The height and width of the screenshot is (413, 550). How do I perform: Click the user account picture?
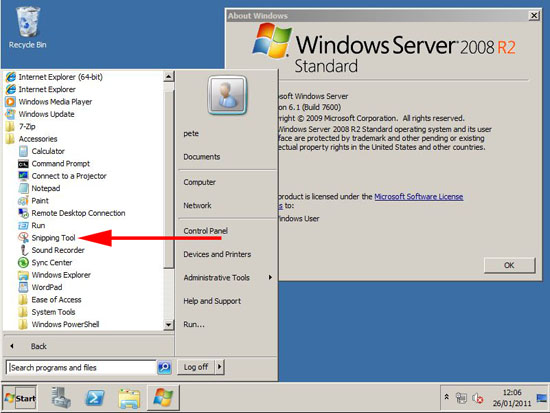227,95
